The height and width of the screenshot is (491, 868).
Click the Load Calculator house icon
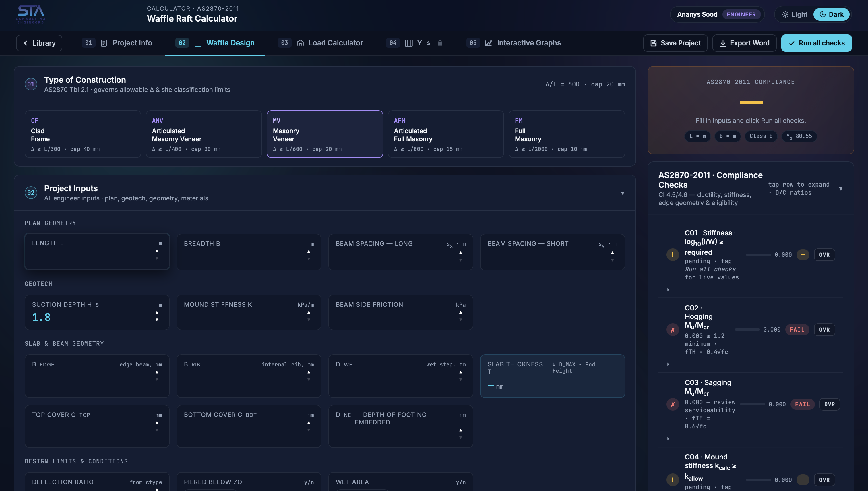tap(300, 43)
